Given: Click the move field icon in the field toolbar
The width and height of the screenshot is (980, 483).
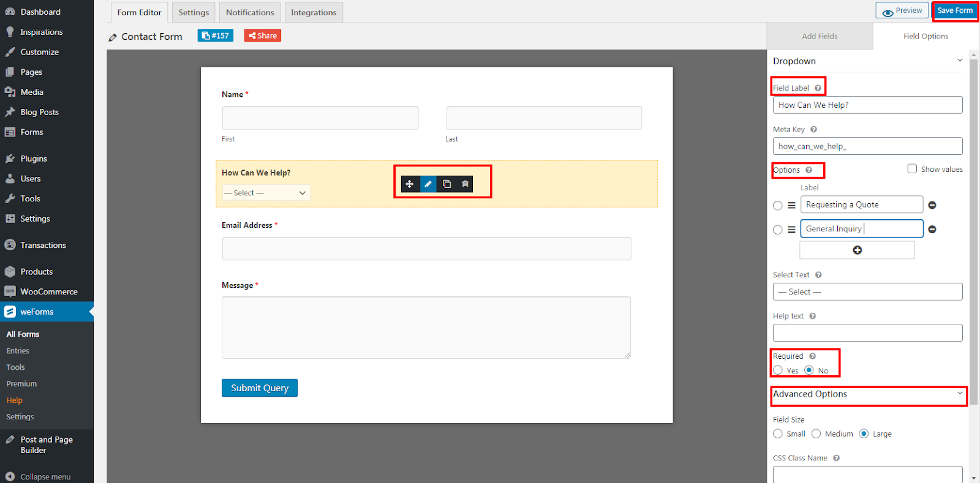Looking at the screenshot, I should point(410,184).
